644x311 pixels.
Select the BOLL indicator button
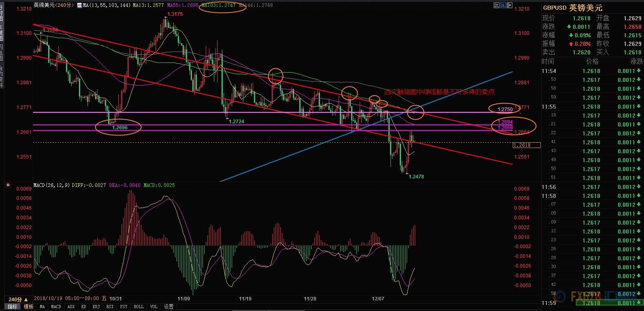coord(139,307)
